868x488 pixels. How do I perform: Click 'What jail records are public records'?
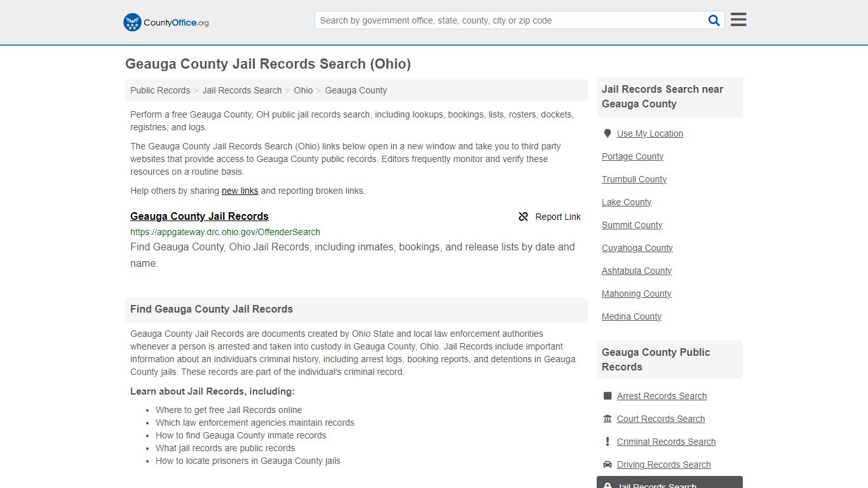click(x=226, y=448)
